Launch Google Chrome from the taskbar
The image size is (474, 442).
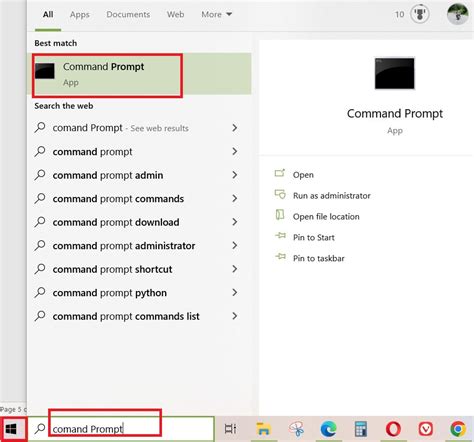[458, 429]
